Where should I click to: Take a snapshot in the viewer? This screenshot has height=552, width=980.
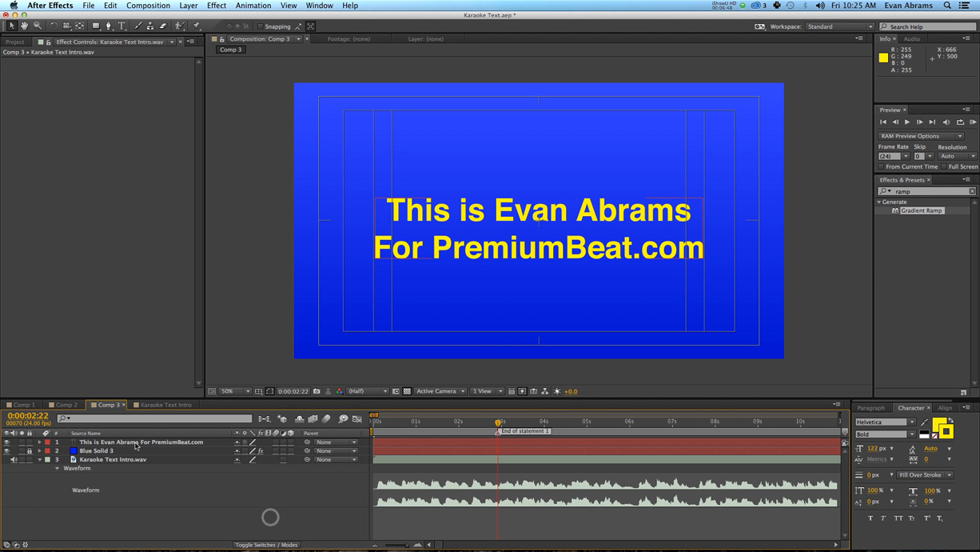tap(317, 391)
